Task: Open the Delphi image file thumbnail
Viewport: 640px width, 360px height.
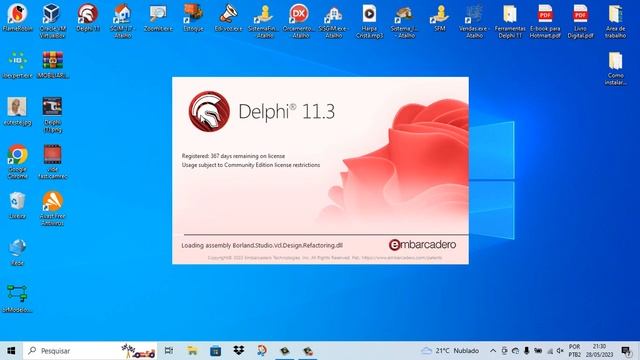Action: 53,115
